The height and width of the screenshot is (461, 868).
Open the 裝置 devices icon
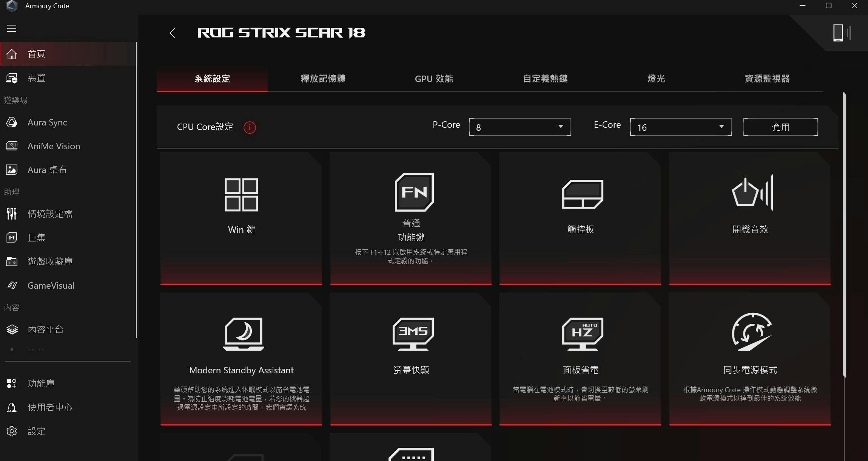tap(12, 78)
